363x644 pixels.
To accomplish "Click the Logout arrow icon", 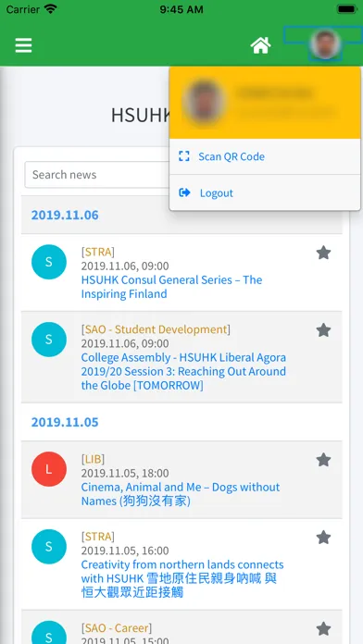I will [x=184, y=192].
